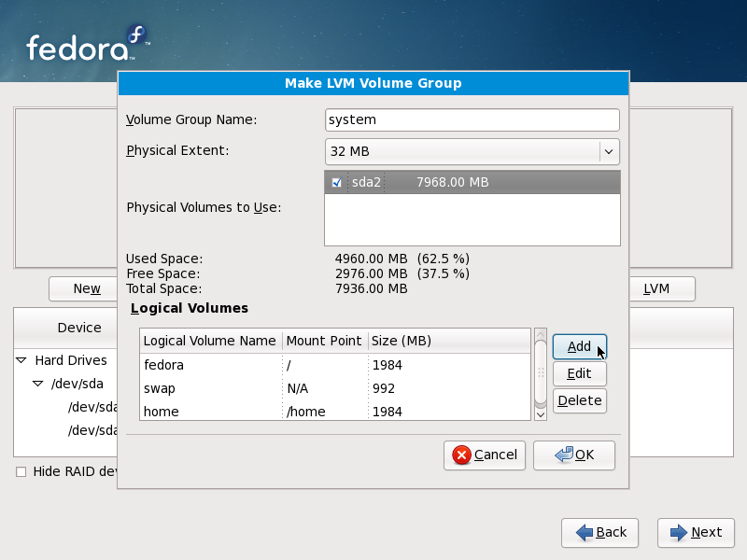Select the Hard Drives tree item
Image resolution: width=747 pixels, height=560 pixels.
pyautogui.click(x=71, y=360)
